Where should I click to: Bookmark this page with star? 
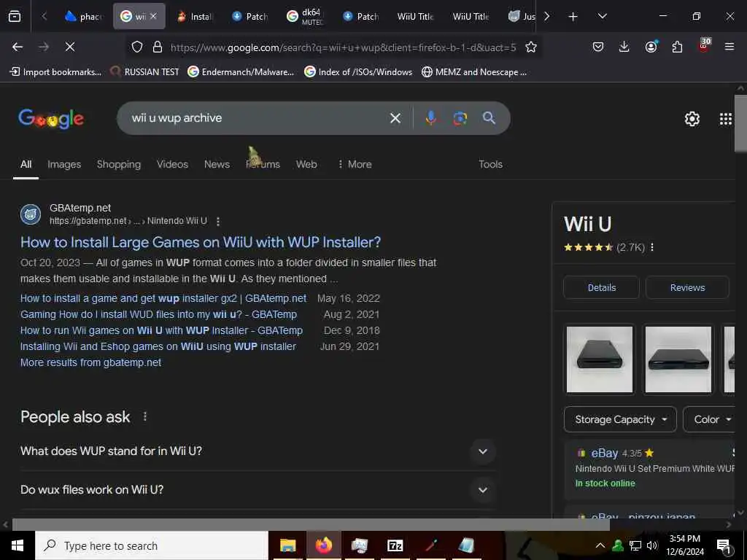pos(531,47)
